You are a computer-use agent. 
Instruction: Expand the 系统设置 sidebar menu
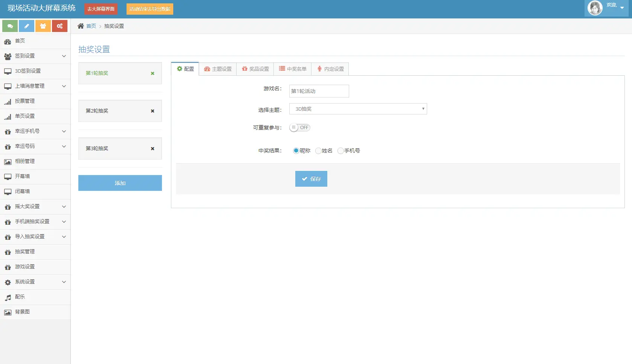point(24,282)
